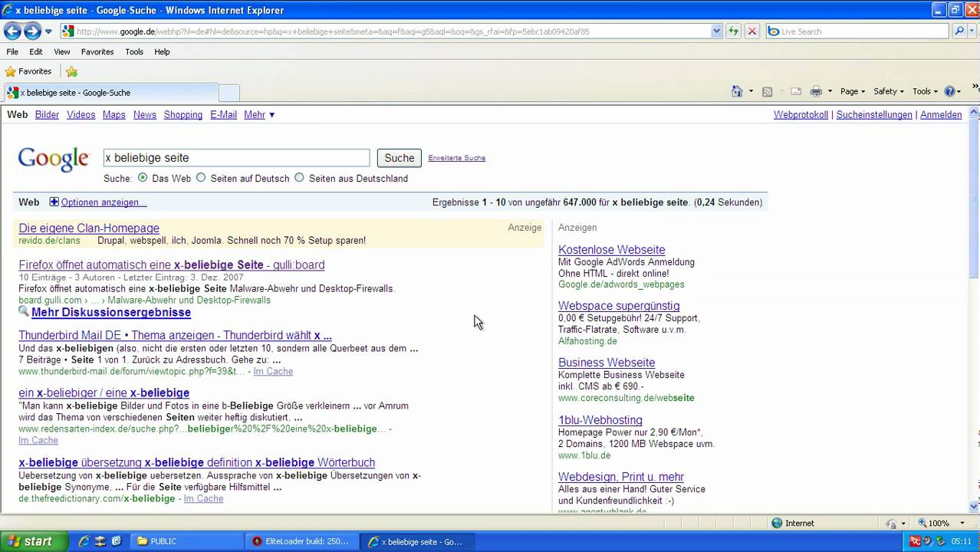Image resolution: width=980 pixels, height=552 pixels.
Task: Click the Refresh page icon
Action: [x=734, y=31]
